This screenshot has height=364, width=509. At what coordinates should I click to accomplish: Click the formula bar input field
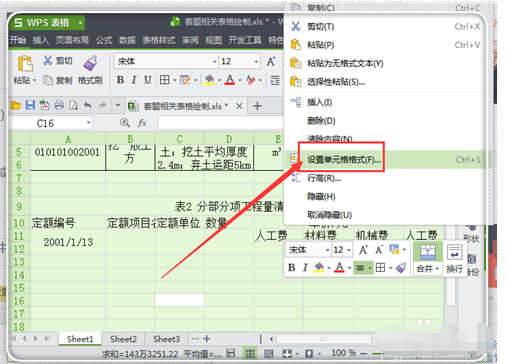pyautogui.click(x=221, y=123)
